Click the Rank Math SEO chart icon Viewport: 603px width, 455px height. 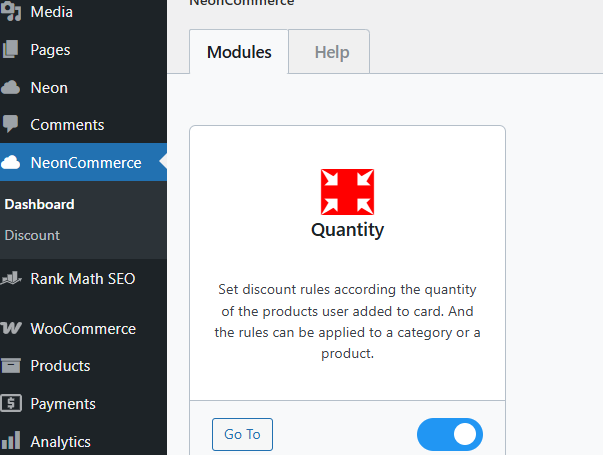[x=11, y=278]
